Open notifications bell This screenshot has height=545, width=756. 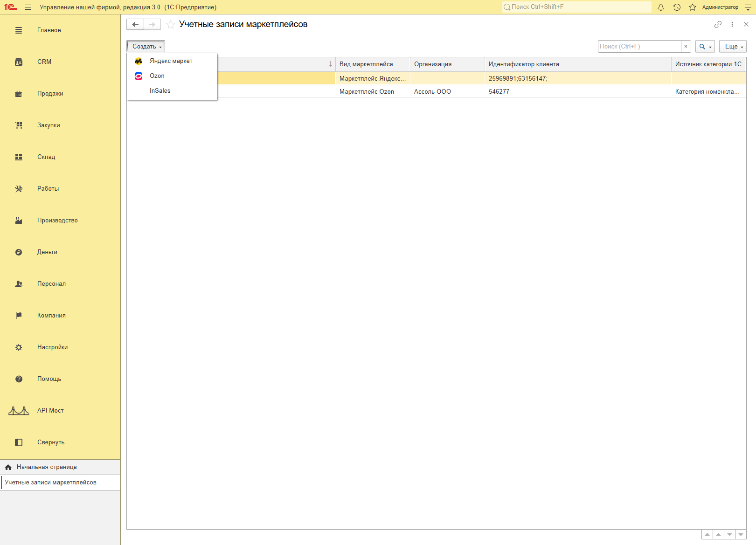tap(661, 7)
